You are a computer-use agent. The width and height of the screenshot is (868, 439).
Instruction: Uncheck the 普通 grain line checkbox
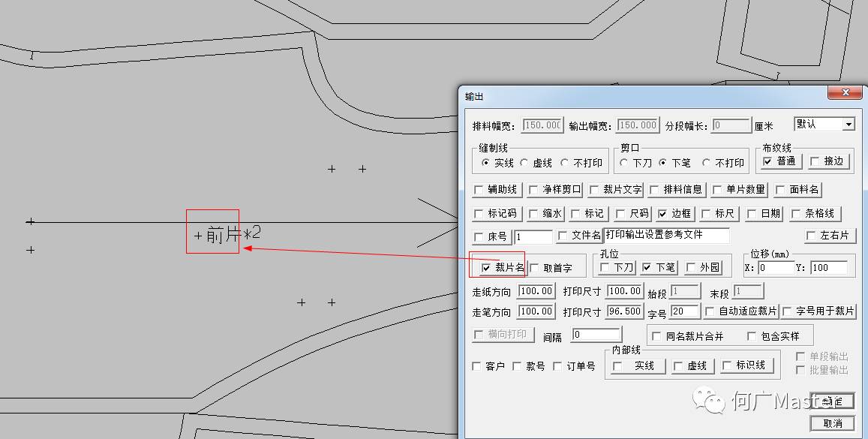(x=767, y=161)
